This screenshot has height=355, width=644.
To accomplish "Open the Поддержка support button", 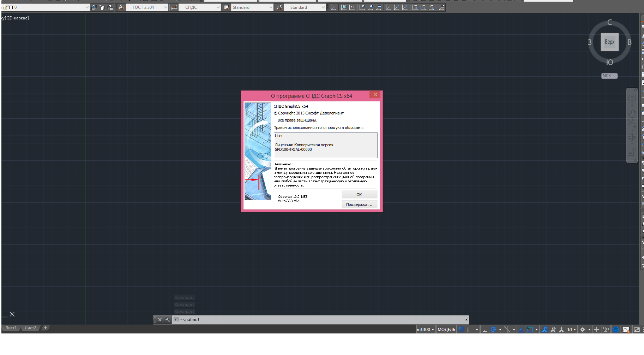I will (x=359, y=205).
